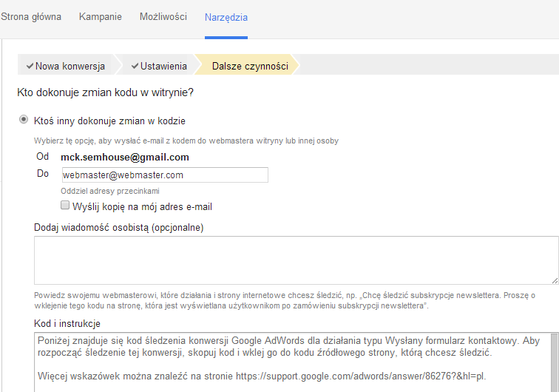Enable 'Wyślij kopię na mój adres e-mail' checkbox
The height and width of the screenshot is (392, 559).
[x=65, y=206]
